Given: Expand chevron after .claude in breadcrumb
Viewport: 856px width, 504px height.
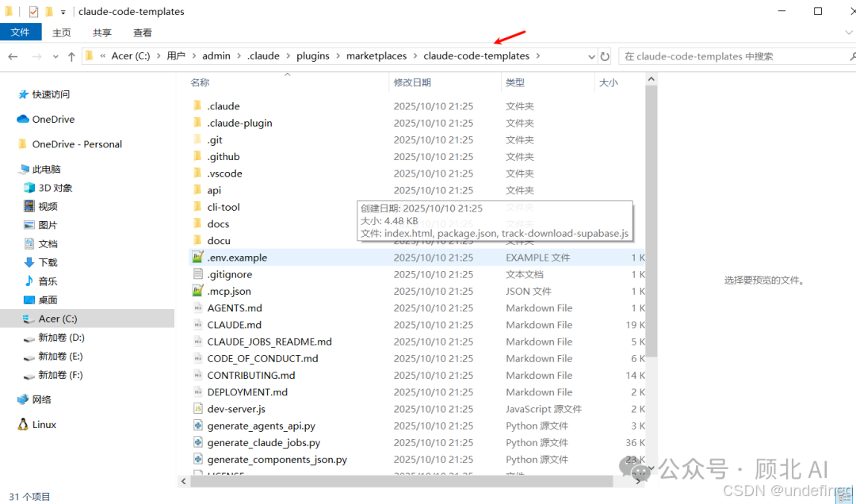Looking at the screenshot, I should click(x=288, y=55).
